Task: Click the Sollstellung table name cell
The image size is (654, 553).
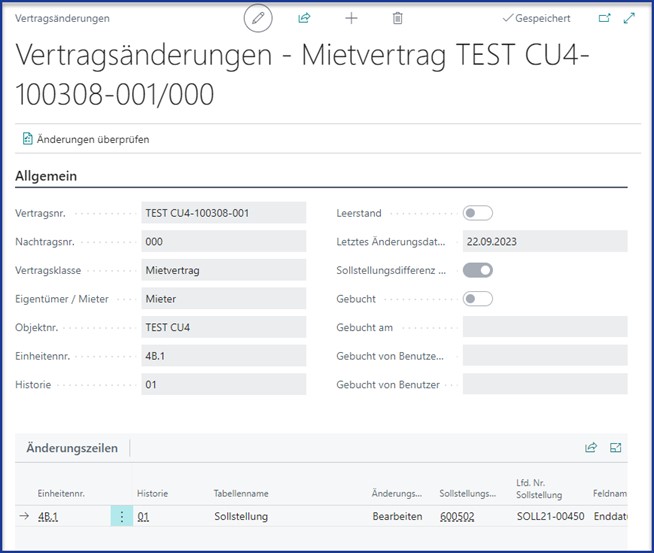Action: (x=241, y=516)
